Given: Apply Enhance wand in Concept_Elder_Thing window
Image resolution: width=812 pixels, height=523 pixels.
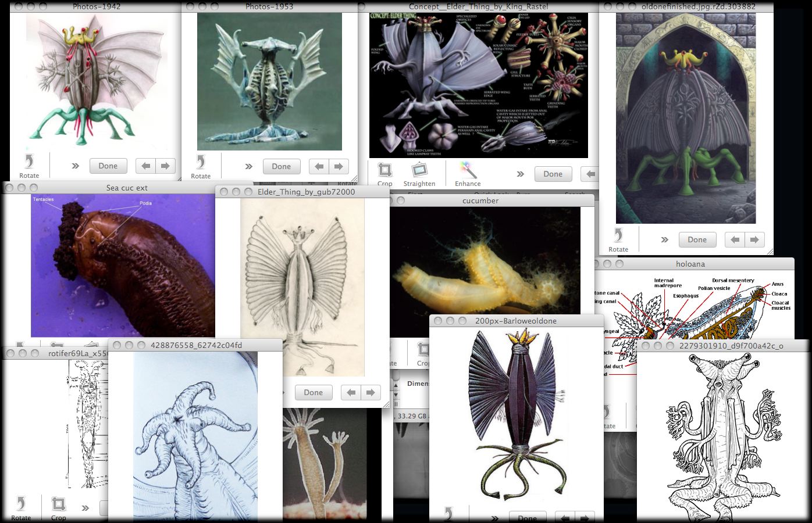Looking at the screenshot, I should [468, 174].
